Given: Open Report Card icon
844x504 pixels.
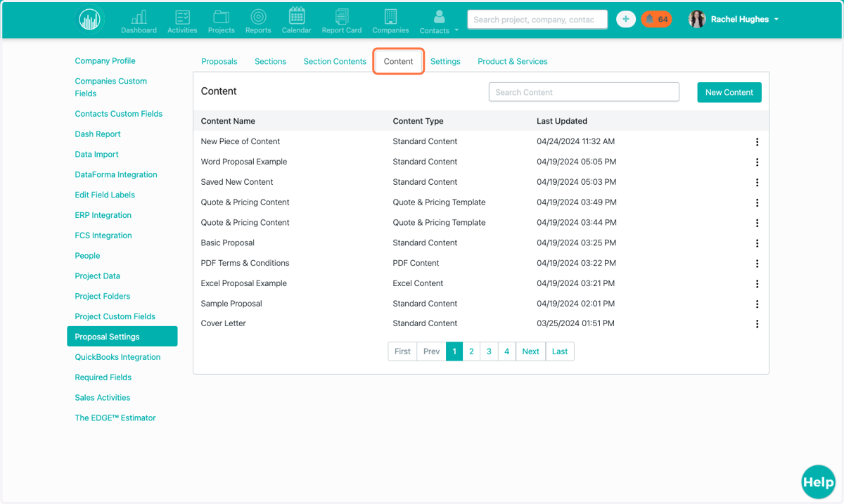Looking at the screenshot, I should (342, 21).
